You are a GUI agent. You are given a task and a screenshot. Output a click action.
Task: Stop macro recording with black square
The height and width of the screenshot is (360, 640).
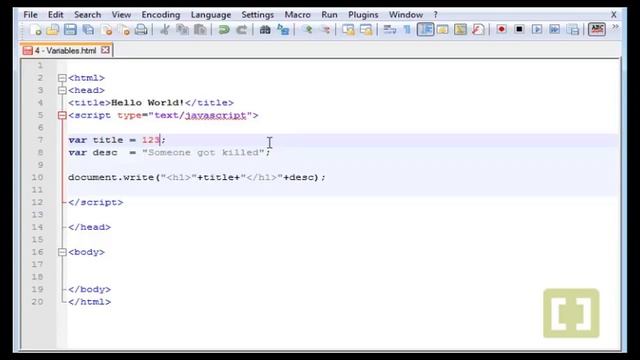point(519,30)
